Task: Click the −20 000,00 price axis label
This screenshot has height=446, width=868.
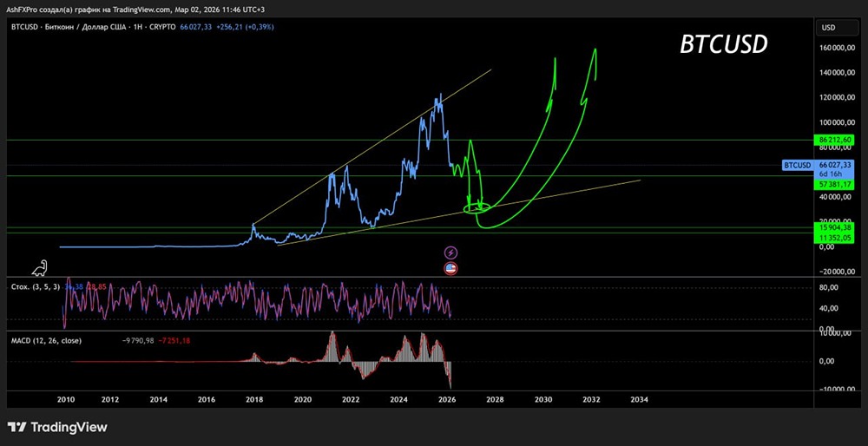Action: [x=835, y=271]
